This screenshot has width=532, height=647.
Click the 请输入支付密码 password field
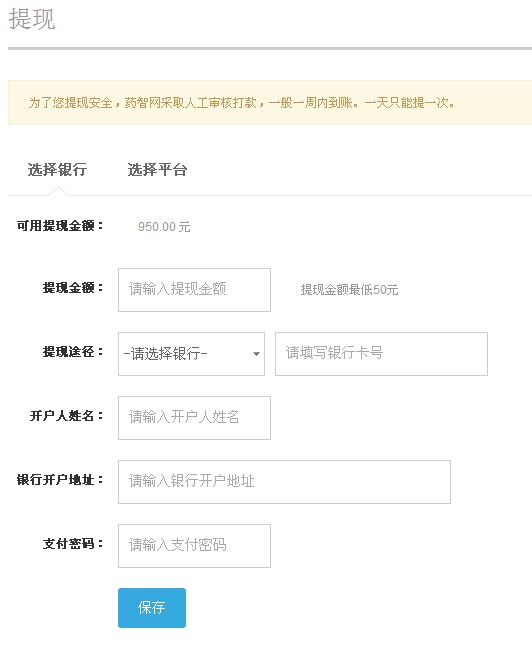194,545
